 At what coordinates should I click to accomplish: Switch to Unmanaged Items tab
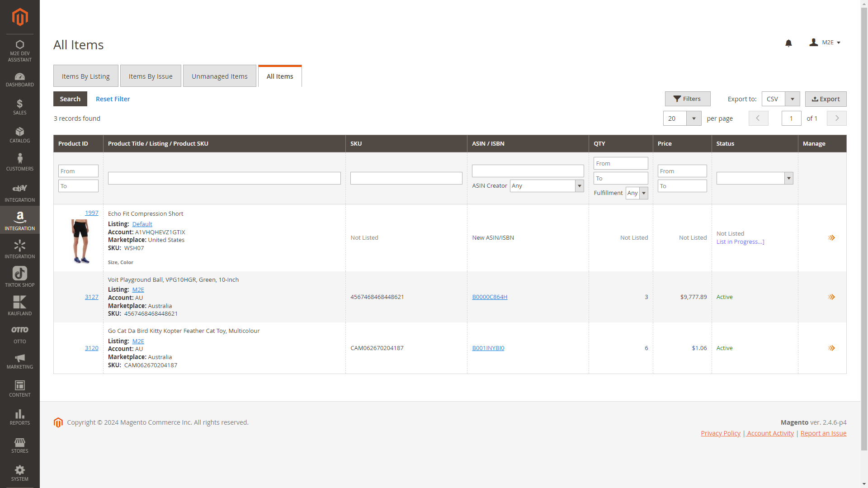tap(219, 76)
